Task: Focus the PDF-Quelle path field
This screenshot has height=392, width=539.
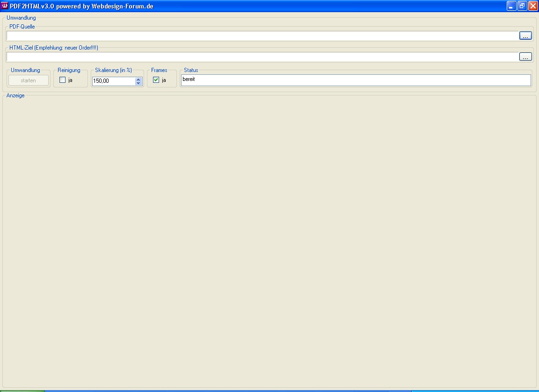Action: 262,36
